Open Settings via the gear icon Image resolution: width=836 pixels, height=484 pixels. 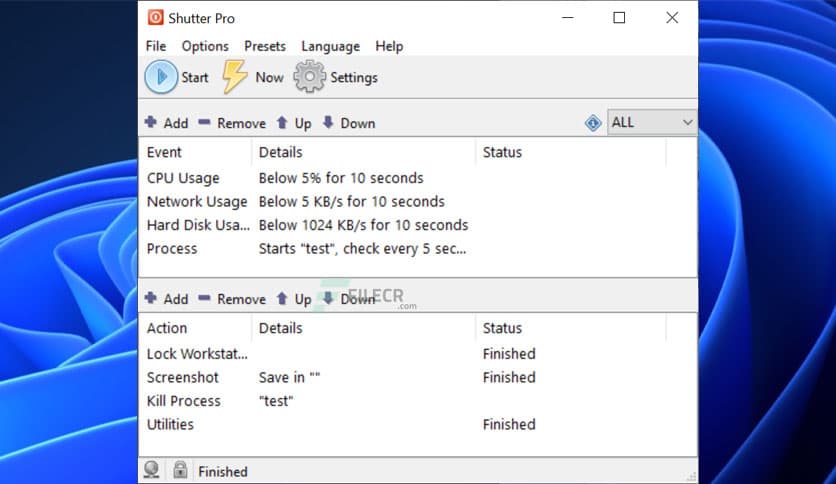(x=309, y=77)
